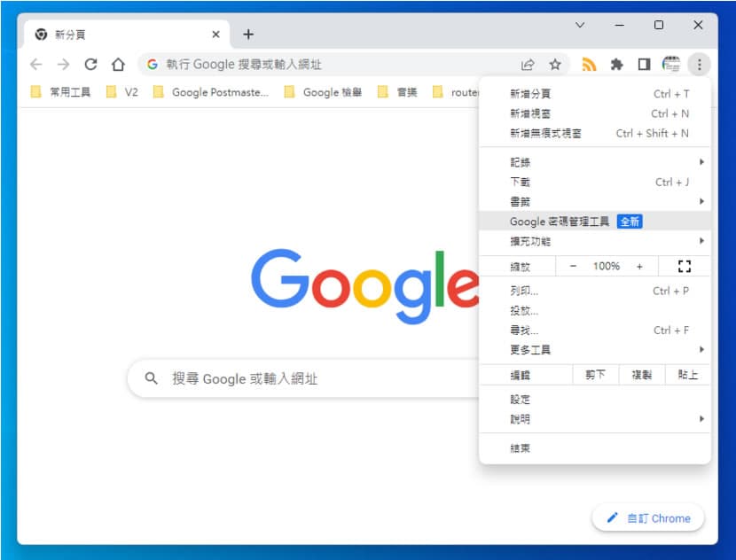Open the Extensions puzzle icon
Screen dimensions: 736x560
click(616, 65)
